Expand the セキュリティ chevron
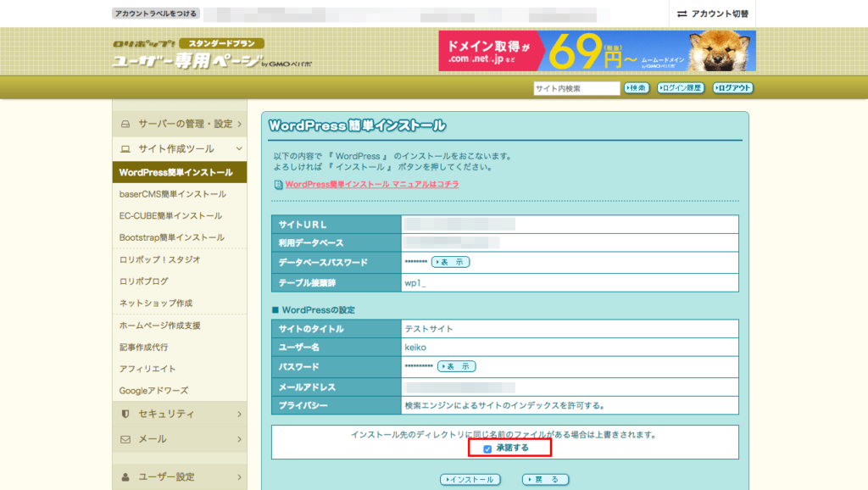 click(x=239, y=415)
